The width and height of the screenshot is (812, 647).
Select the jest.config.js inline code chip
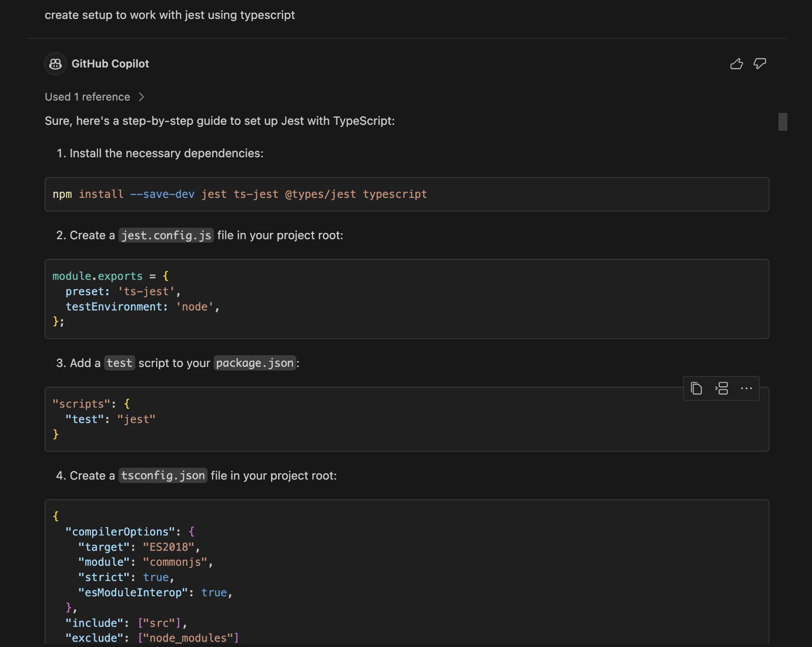pos(165,235)
